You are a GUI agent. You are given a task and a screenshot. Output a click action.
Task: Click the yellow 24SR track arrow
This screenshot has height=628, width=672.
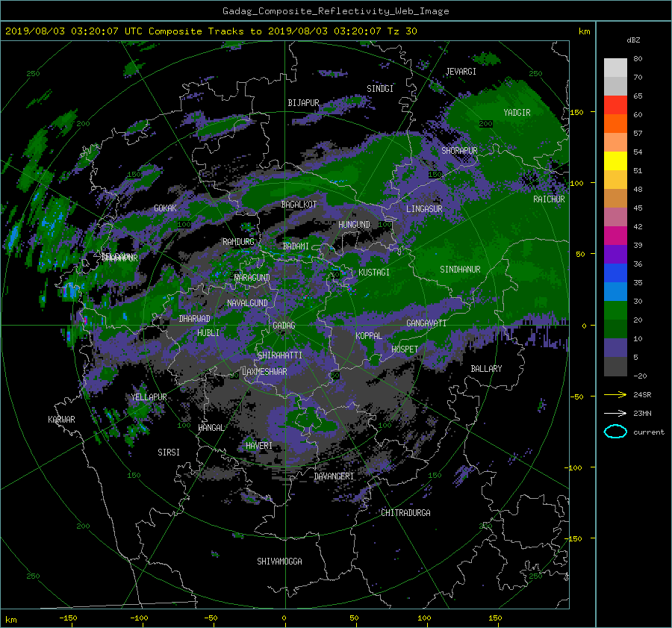615,395
